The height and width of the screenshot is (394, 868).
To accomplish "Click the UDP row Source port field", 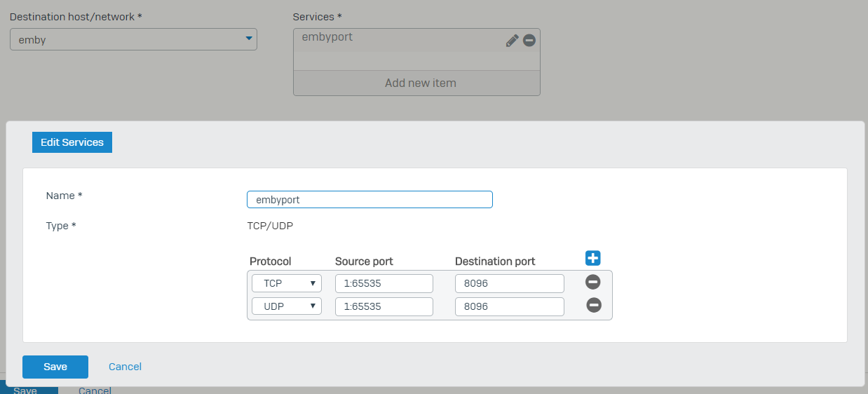I will click(x=384, y=306).
